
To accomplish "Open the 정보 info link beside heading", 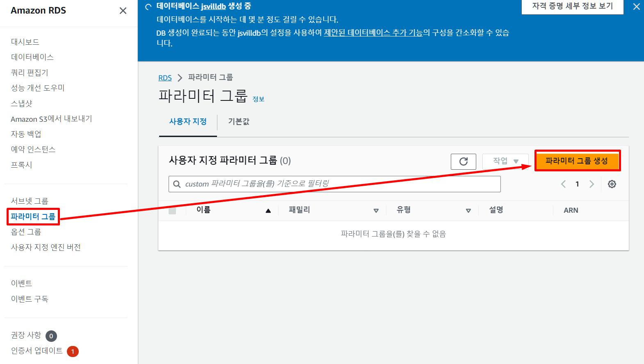I will tap(258, 99).
